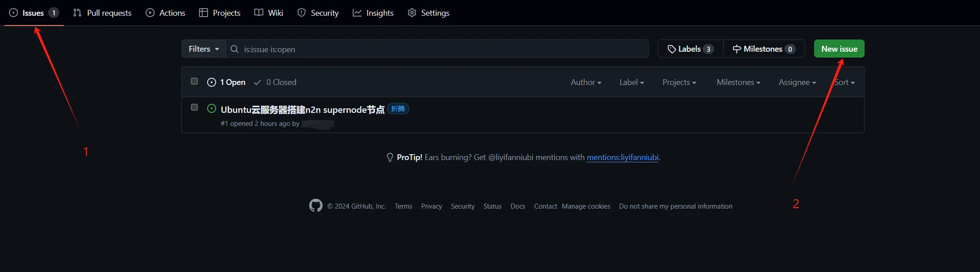Open Milestones via the signpost icon
Viewport: 980px width, 272px height.
pos(737,49)
